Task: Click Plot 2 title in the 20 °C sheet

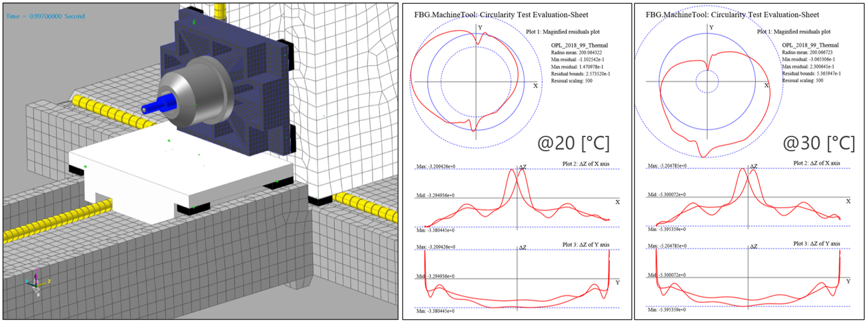Action: [x=585, y=163]
